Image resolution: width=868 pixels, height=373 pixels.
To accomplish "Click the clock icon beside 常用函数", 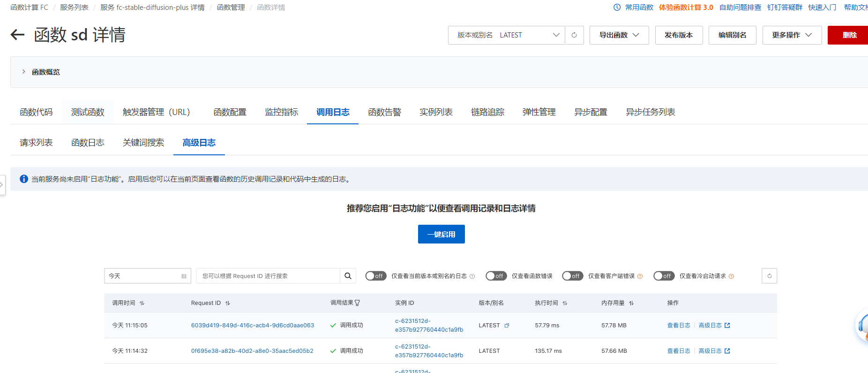I will tap(617, 8).
